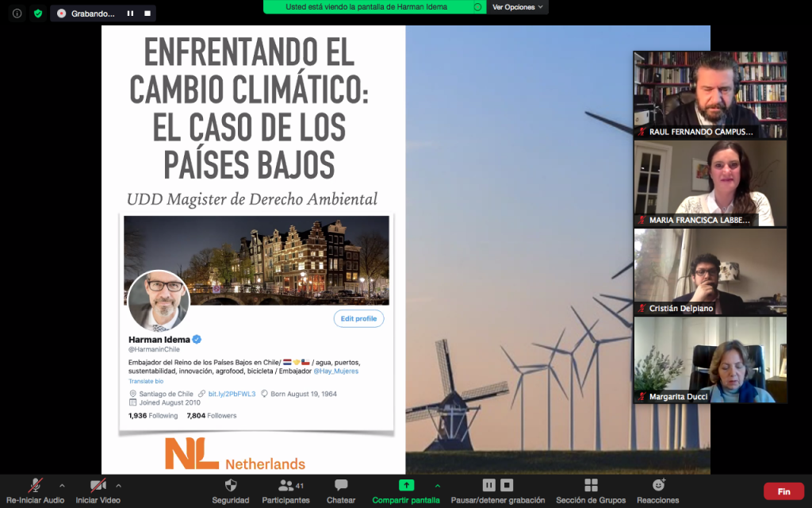Open Sección de Grupos breakout rooms

[591, 486]
